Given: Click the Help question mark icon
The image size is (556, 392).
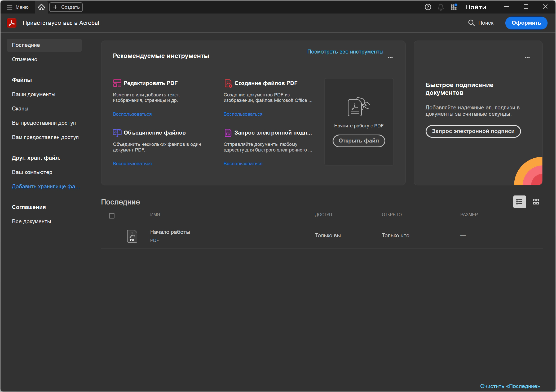Looking at the screenshot, I should click(428, 7).
